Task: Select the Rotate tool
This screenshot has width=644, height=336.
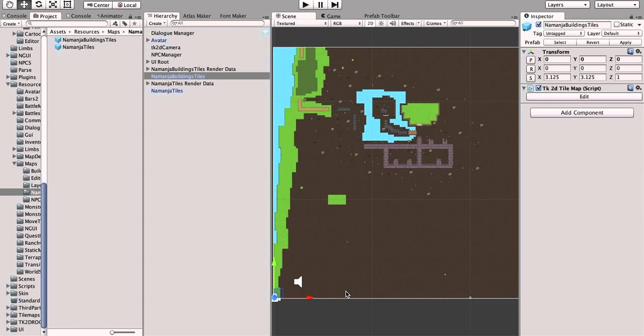Action: click(x=39, y=5)
